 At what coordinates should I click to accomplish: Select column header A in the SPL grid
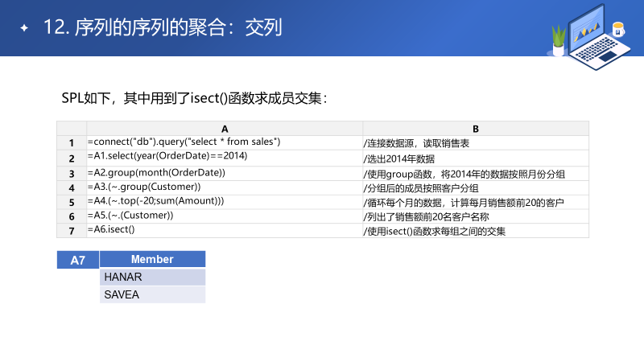[225, 129]
